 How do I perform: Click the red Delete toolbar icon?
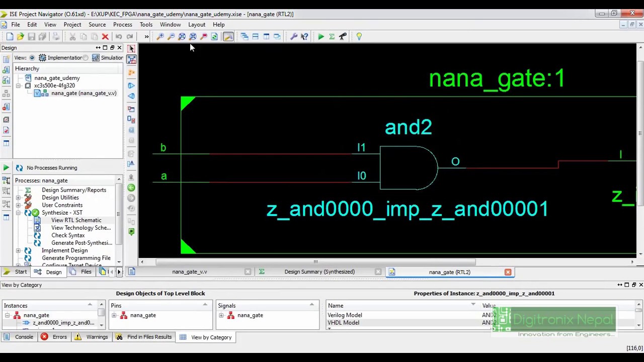point(105,36)
